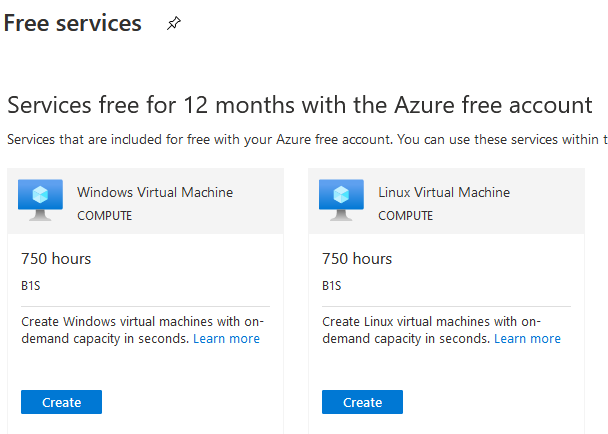The width and height of the screenshot is (608, 434).
Task: Open Learn more for Windows virtual machines
Action: [x=226, y=339]
